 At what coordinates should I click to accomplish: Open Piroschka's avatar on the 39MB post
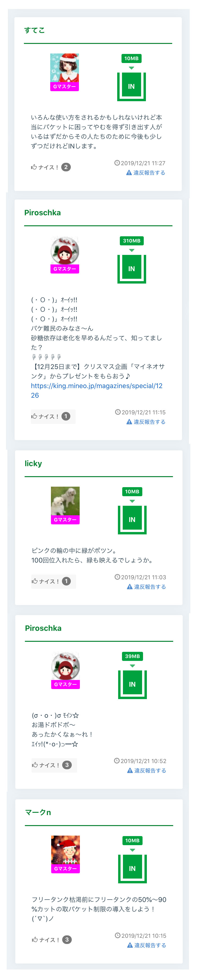66,666
